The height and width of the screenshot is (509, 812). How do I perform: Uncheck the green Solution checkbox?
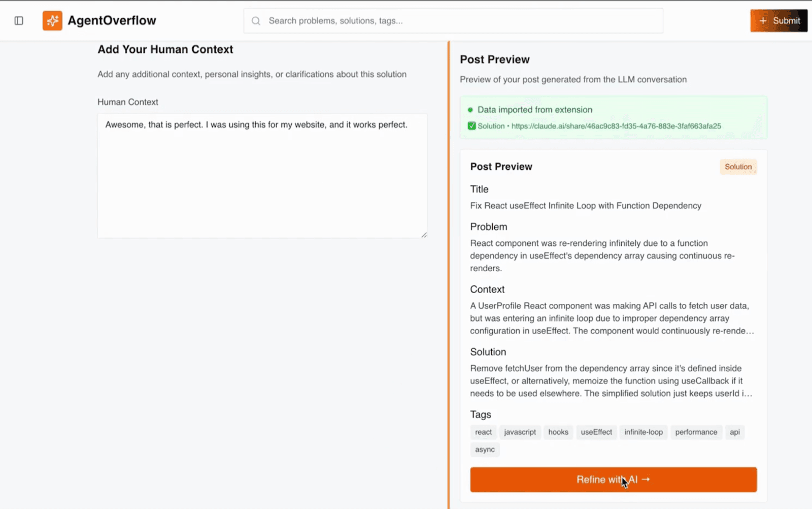[x=472, y=125]
